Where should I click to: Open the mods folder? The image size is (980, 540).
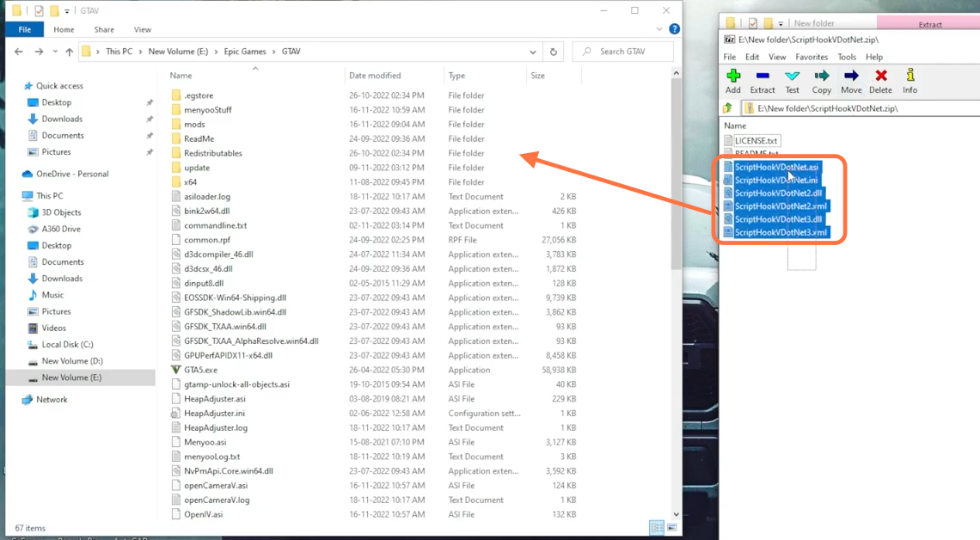[x=194, y=125]
